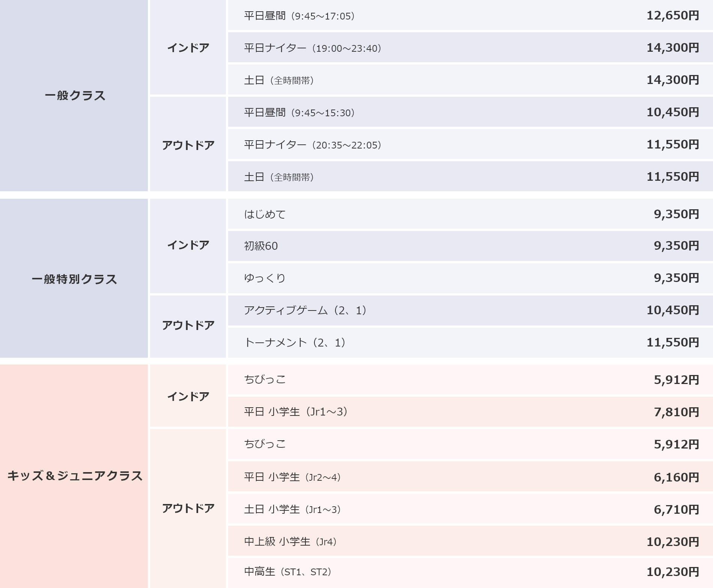Screen dimensions: 713x588
Task: Select 中高生（ST1、ST2）row
Action: pyautogui.click(x=471, y=573)
